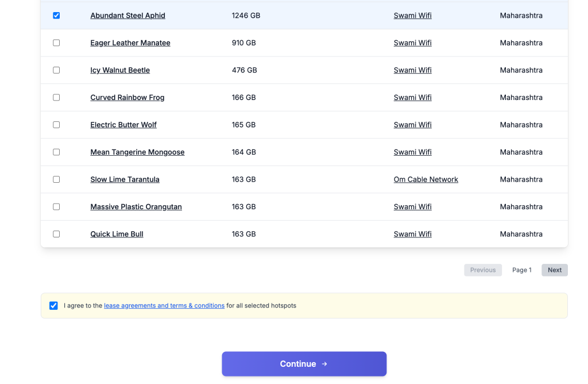This screenshot has height=384, width=588.
Task: Open Swami Wifi link in Abundant Steel Aphid row
Action: tap(412, 16)
